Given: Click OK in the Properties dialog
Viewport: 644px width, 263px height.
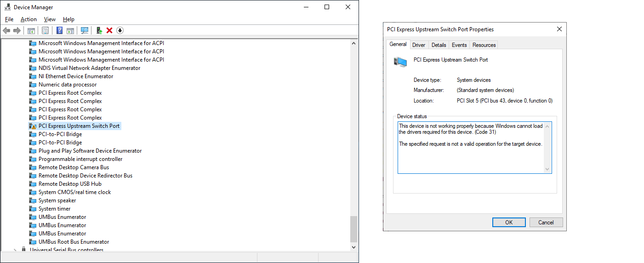Looking at the screenshot, I should click(x=509, y=222).
